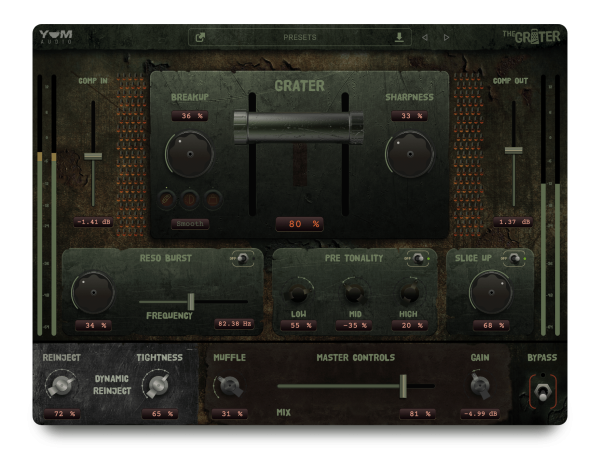Click the Reinject knob

pos(61,385)
